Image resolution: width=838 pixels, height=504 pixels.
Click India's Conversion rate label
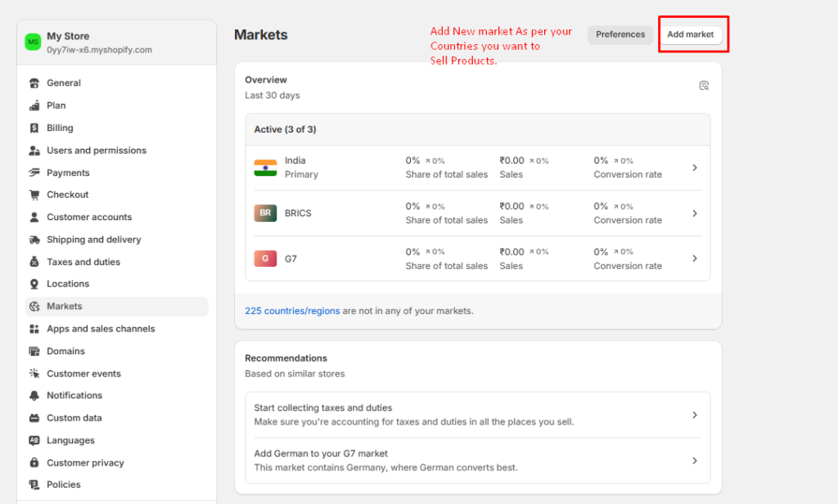tap(628, 175)
